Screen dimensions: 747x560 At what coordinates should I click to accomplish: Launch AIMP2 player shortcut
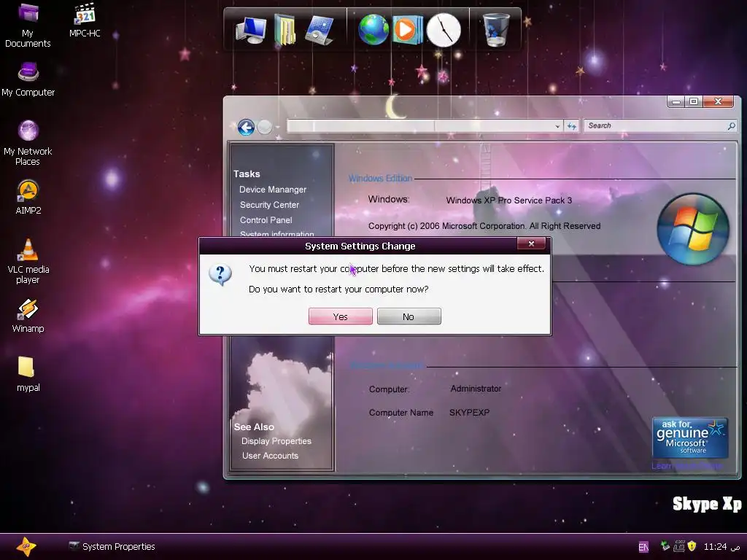28,197
